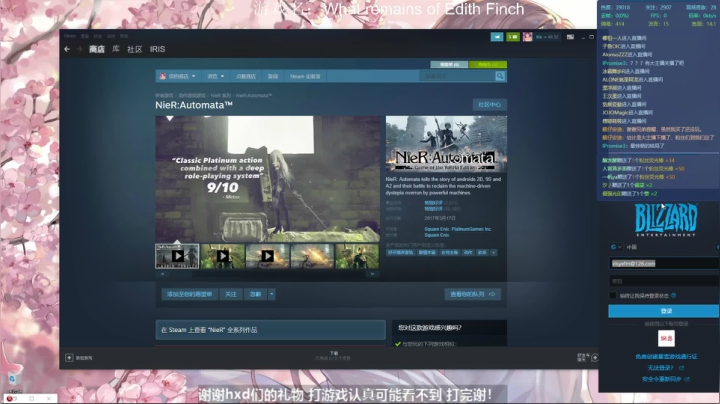Play the first trailer video thumbnail
Viewport: 720px width, 404px height.
[x=177, y=256]
